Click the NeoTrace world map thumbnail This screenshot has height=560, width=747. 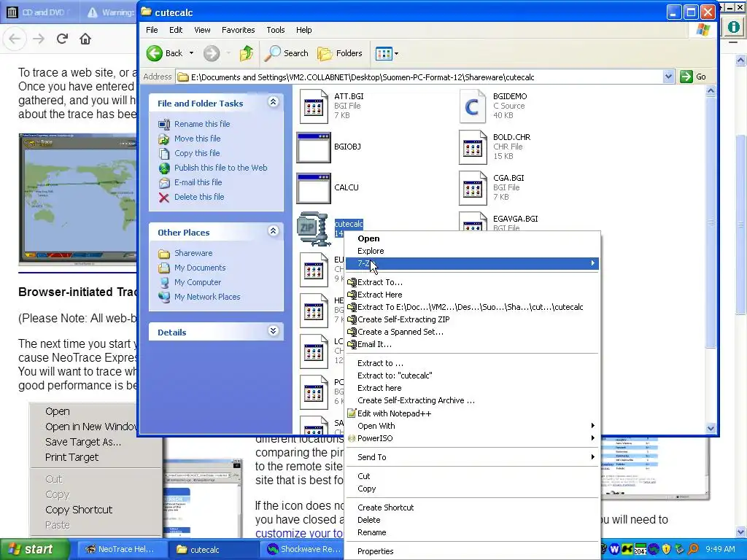click(x=77, y=199)
